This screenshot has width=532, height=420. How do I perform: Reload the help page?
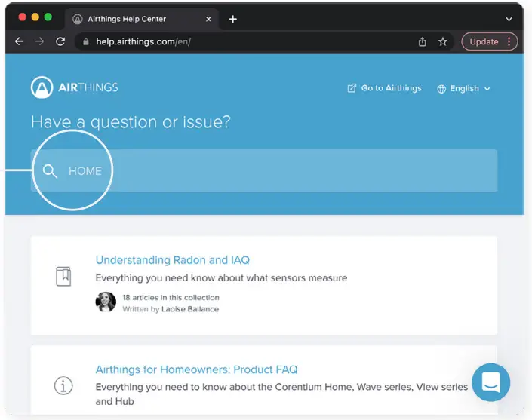click(60, 41)
